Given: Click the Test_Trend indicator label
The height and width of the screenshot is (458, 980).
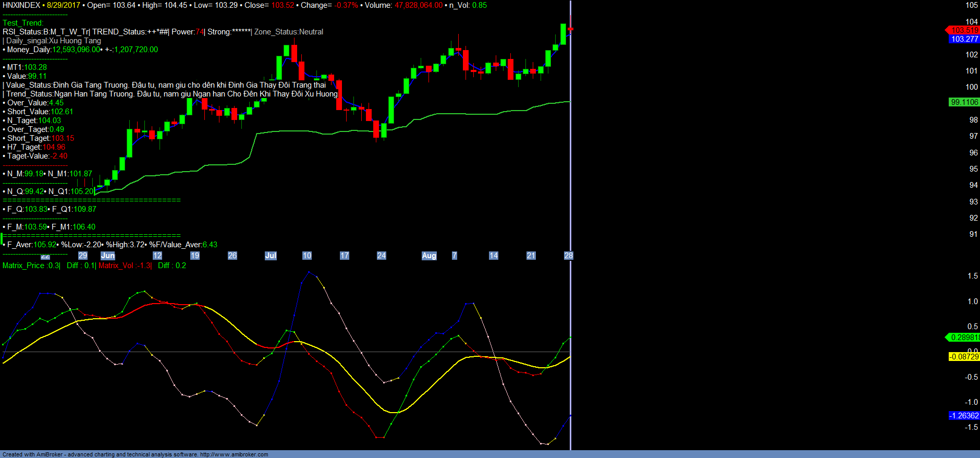Looking at the screenshot, I should [23, 23].
